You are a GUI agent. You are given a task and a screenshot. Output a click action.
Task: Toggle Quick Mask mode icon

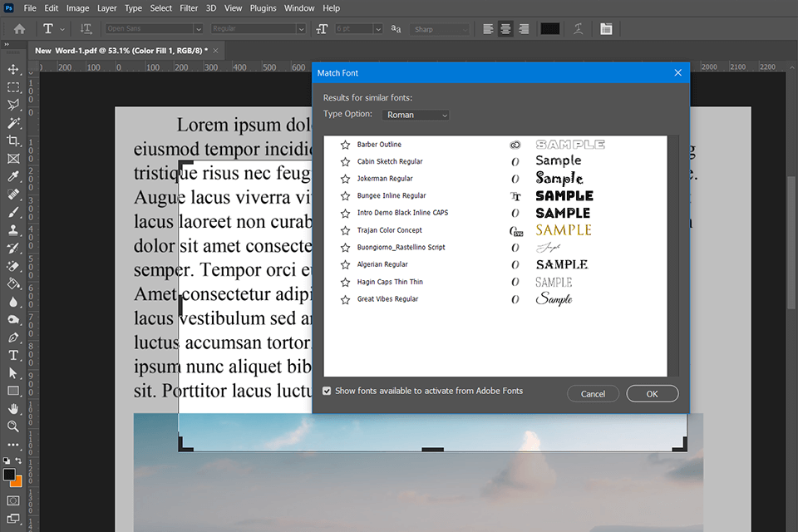[x=13, y=500]
